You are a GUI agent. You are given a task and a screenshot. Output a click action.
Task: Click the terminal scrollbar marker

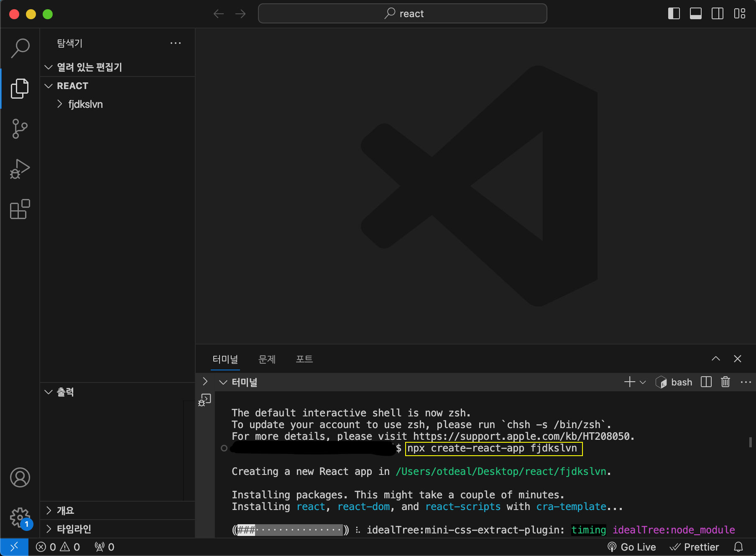(751, 441)
